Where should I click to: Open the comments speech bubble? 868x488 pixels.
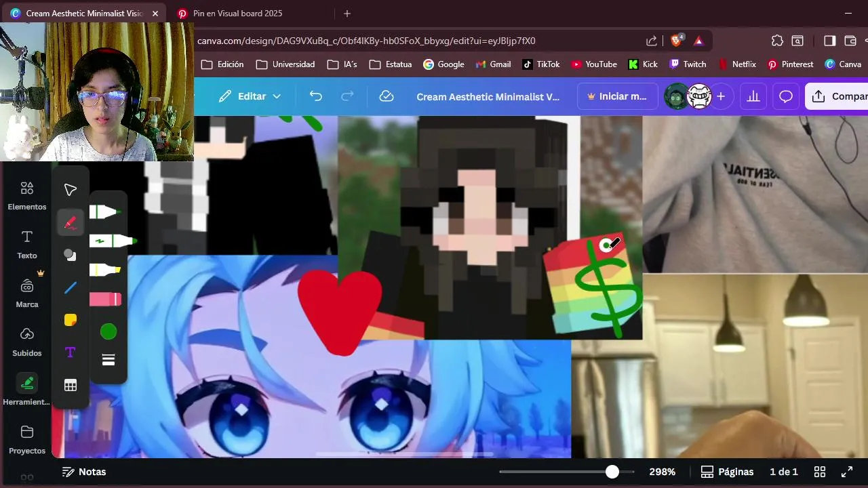click(x=786, y=96)
